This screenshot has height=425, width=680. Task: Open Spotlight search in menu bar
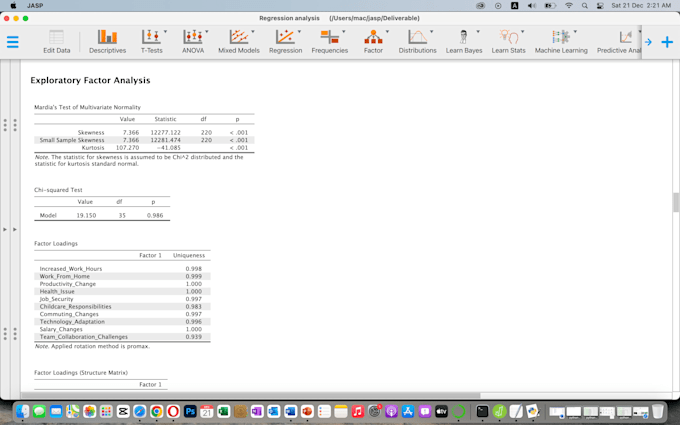point(585,6)
